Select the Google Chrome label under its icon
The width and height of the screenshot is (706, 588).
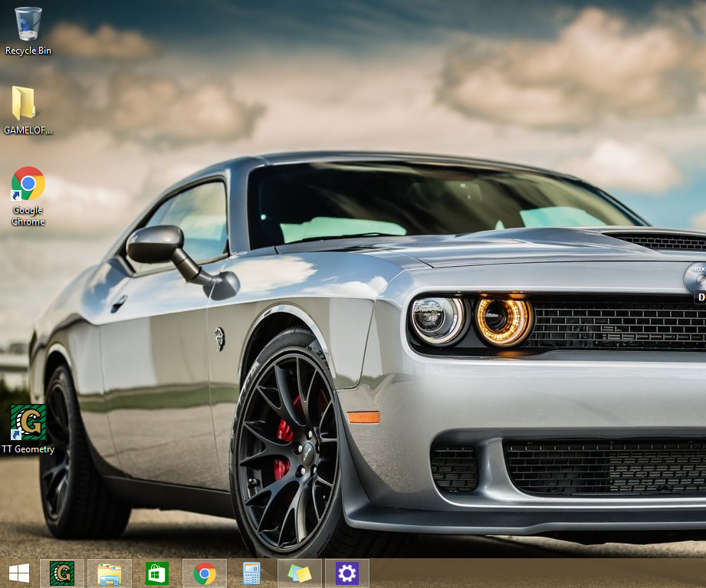click(28, 215)
